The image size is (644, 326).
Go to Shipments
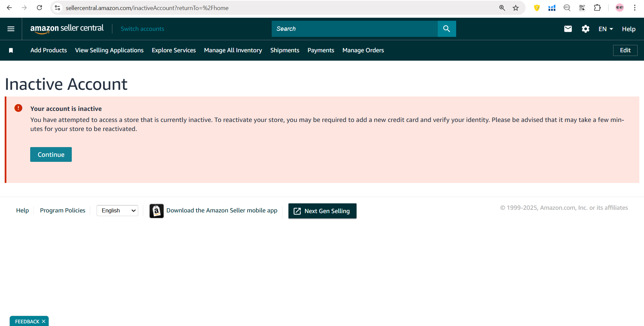[x=285, y=50]
